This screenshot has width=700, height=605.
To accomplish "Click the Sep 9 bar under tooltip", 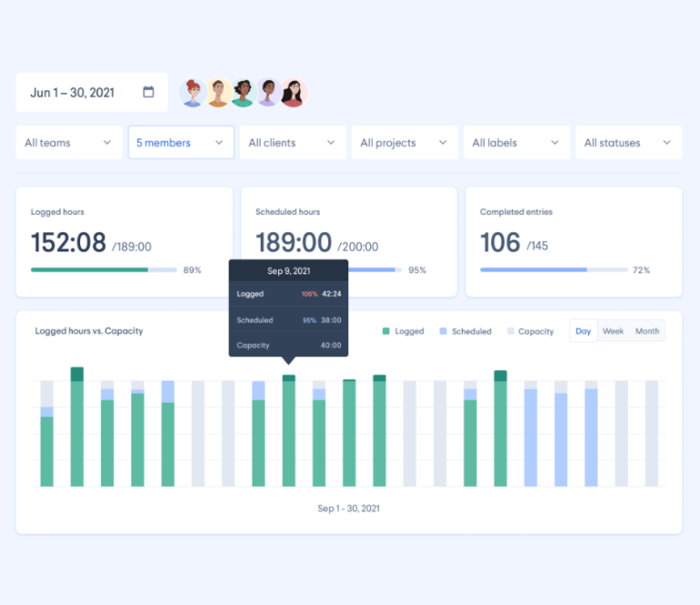I will point(289,431).
